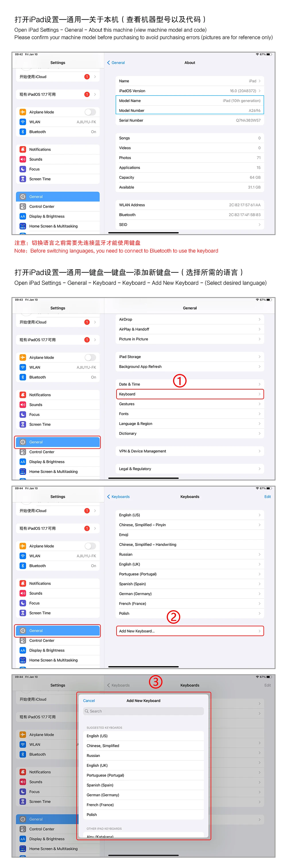Click WLAN wifi icon beside the AirDrop list
Screen dimensions: 287x868
(23, 367)
